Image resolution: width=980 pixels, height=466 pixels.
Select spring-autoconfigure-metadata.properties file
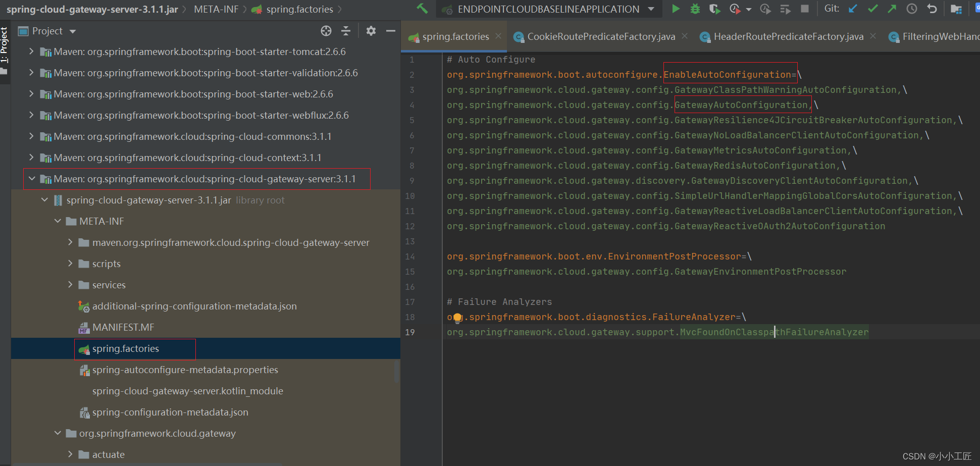click(185, 370)
